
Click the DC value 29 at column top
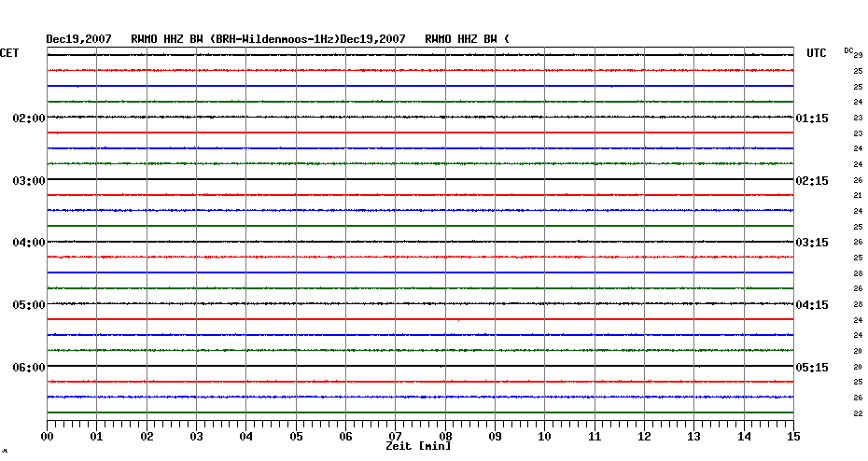858,55
